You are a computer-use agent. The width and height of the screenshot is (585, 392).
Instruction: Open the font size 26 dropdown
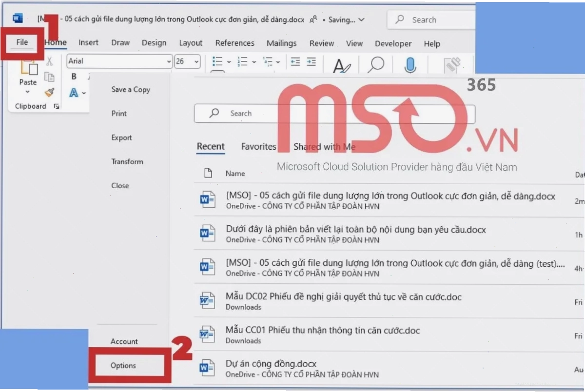[x=196, y=61]
